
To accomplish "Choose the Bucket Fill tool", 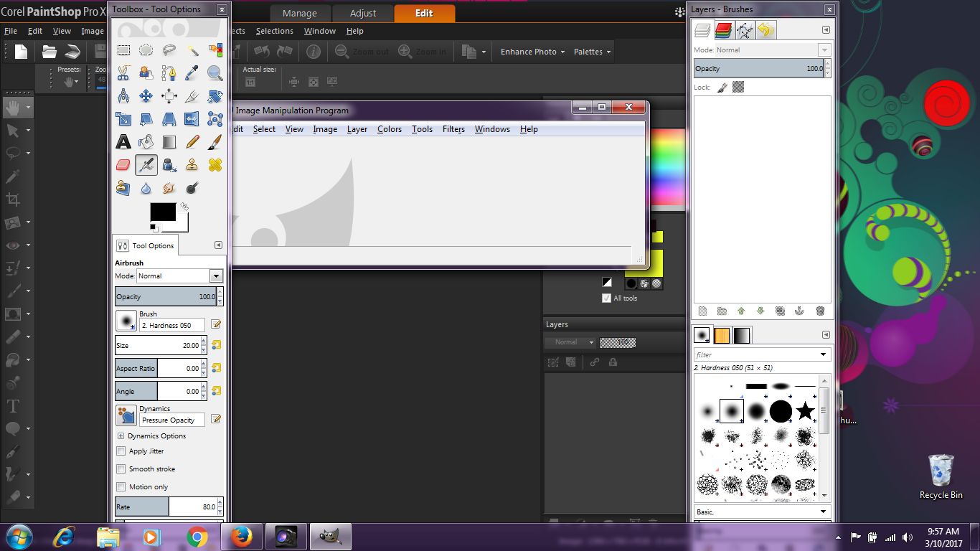I will pos(146,142).
